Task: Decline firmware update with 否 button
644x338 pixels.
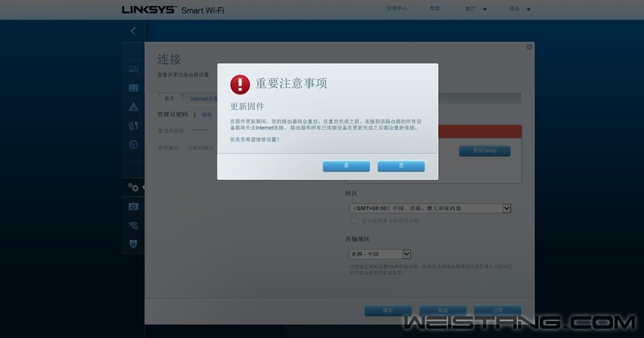Action: click(x=401, y=166)
